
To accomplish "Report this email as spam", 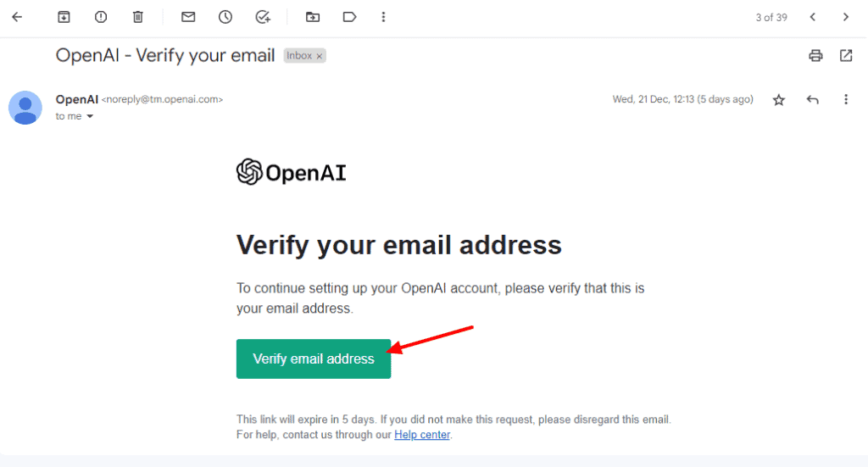I will click(x=101, y=17).
